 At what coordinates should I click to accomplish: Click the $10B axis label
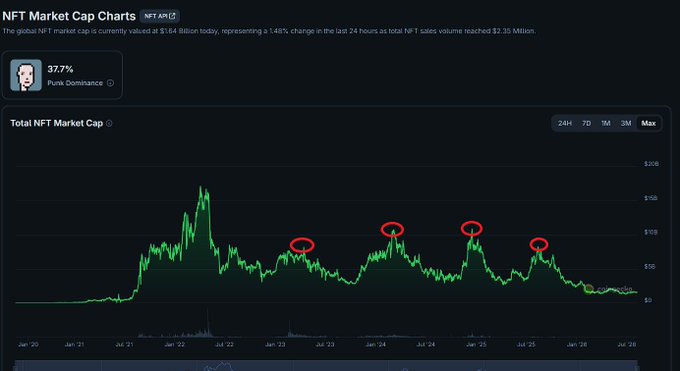(651, 232)
